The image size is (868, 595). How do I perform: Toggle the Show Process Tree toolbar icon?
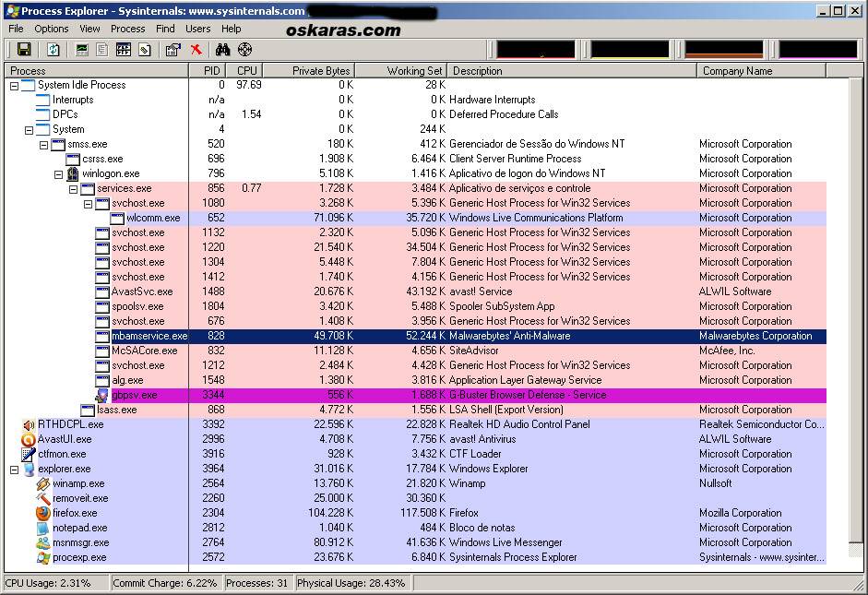click(x=101, y=50)
